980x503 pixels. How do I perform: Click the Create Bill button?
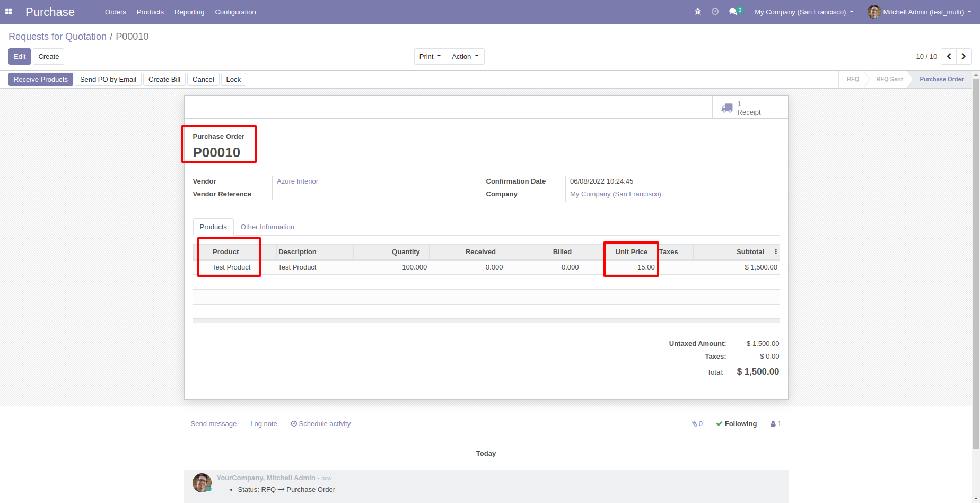[x=164, y=79]
